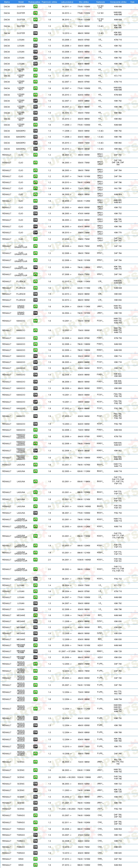Click diesel ON icon in Megane Kombi 01.2007 row
This screenshot has height=868, width=138.
click(x=35, y=651)
